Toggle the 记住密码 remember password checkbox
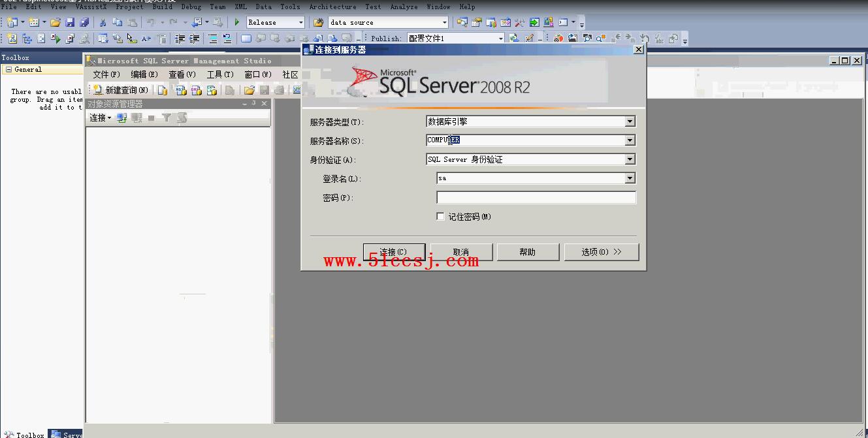 point(440,216)
